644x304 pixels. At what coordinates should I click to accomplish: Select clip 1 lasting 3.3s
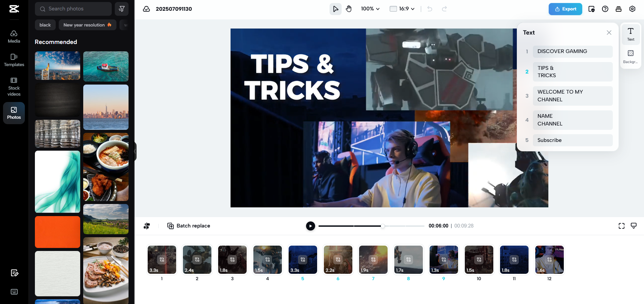tap(162, 260)
